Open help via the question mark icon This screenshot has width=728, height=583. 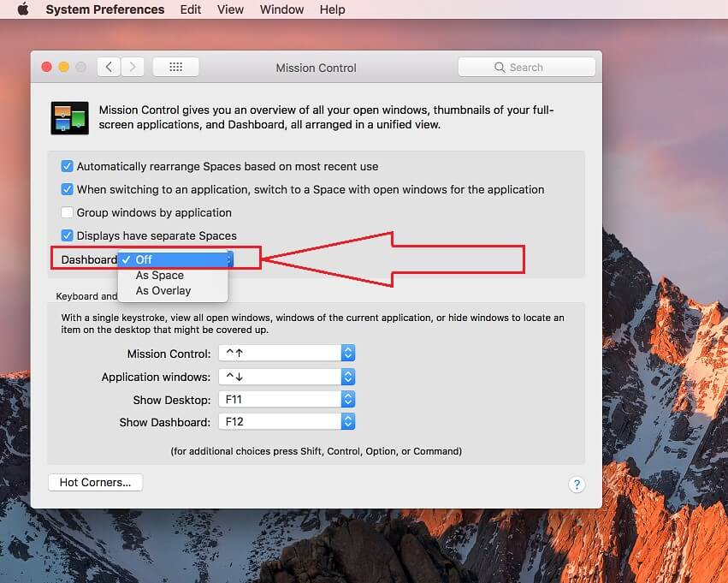577,484
